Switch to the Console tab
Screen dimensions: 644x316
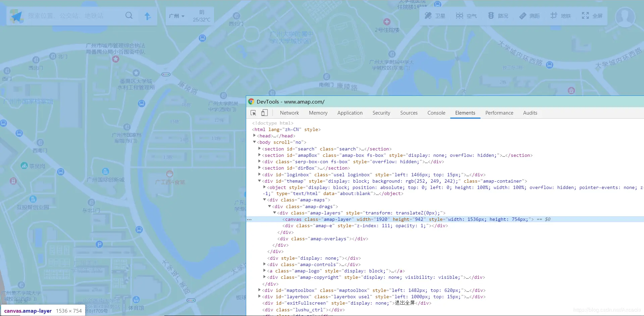436,113
